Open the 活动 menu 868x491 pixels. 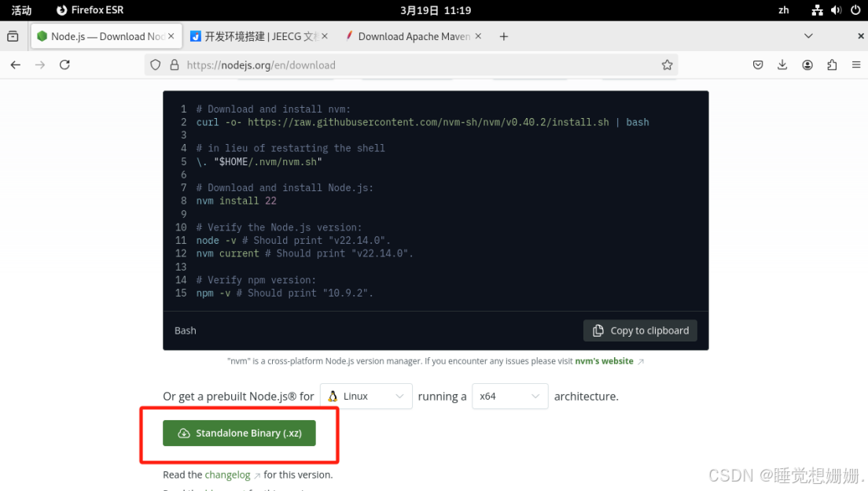point(20,10)
